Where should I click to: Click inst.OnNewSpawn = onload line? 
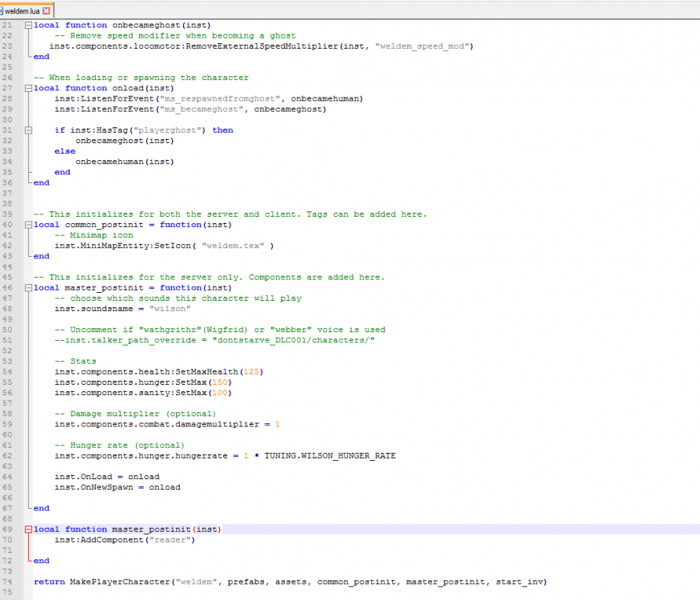pyautogui.click(x=118, y=487)
